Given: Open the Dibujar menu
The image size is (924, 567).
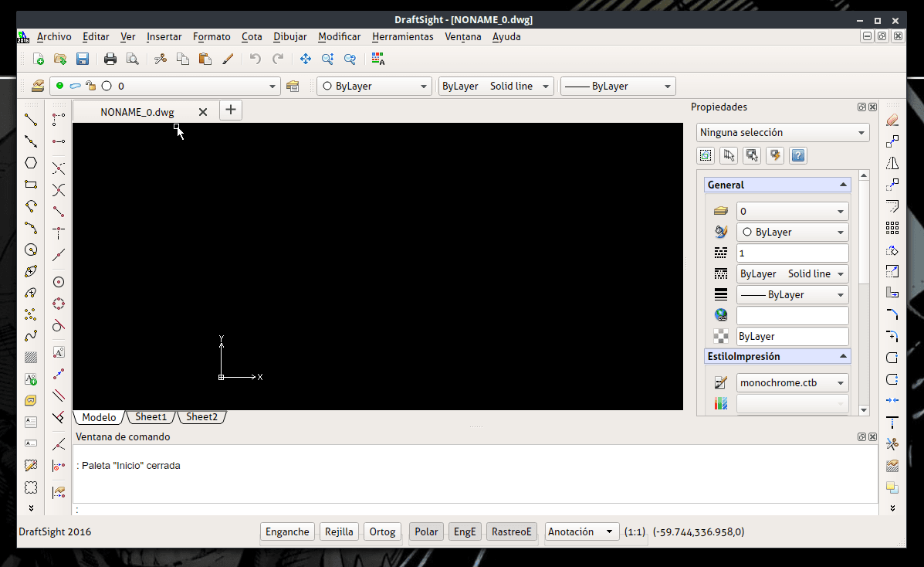Looking at the screenshot, I should tap(289, 36).
